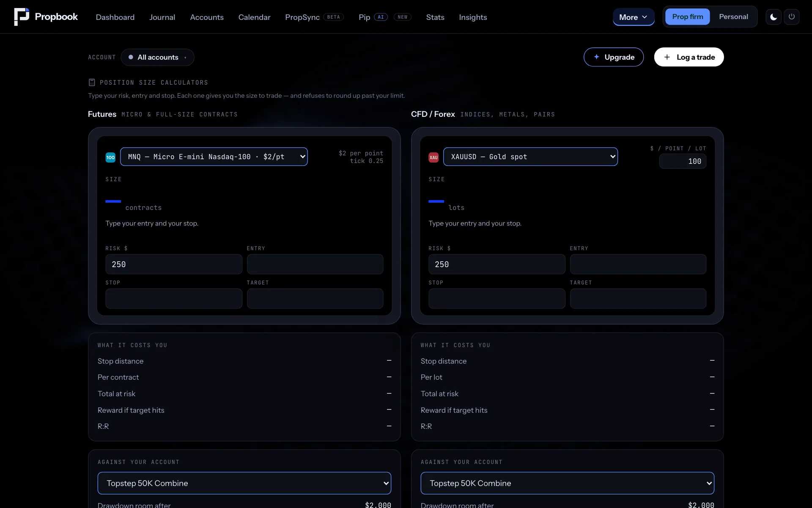Click the $ / point / lot value field
812x508 pixels.
683,161
